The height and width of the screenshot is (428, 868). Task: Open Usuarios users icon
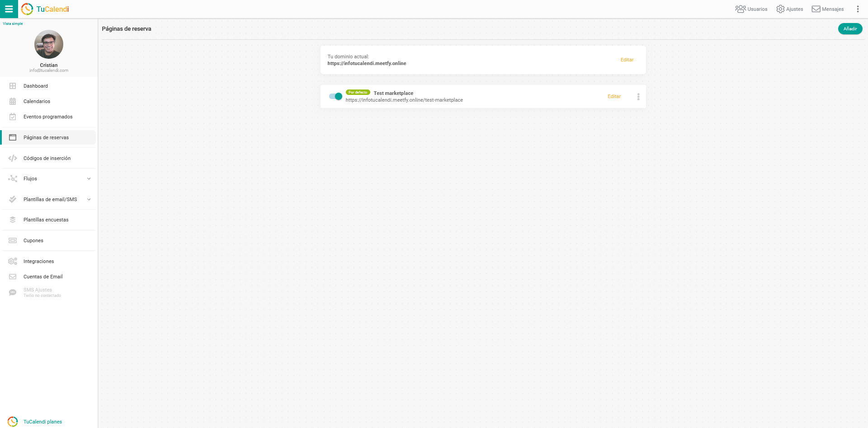[740, 9]
